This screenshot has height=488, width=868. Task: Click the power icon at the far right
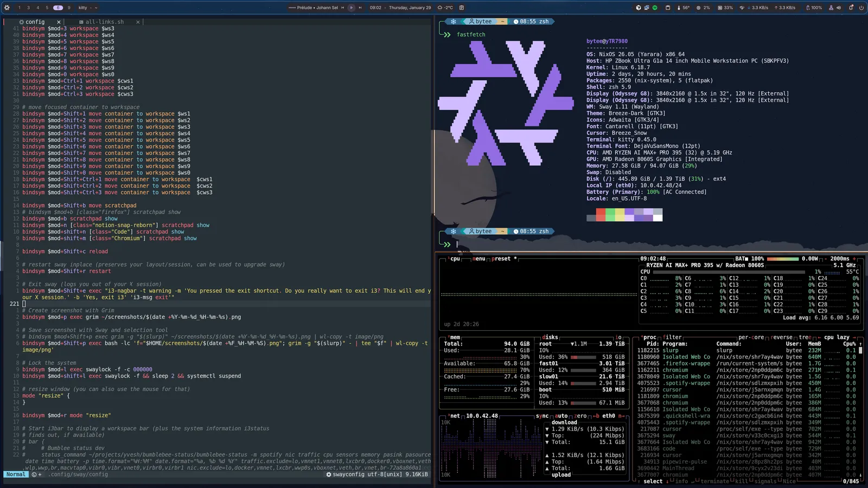click(862, 8)
